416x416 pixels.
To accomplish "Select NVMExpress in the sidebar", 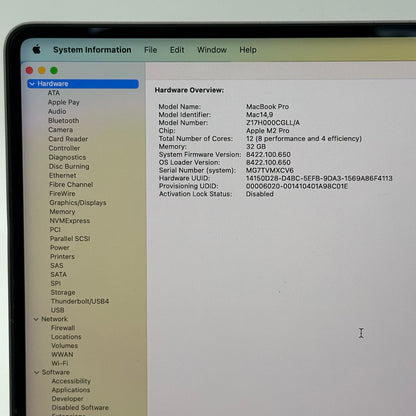I will click(x=70, y=221).
